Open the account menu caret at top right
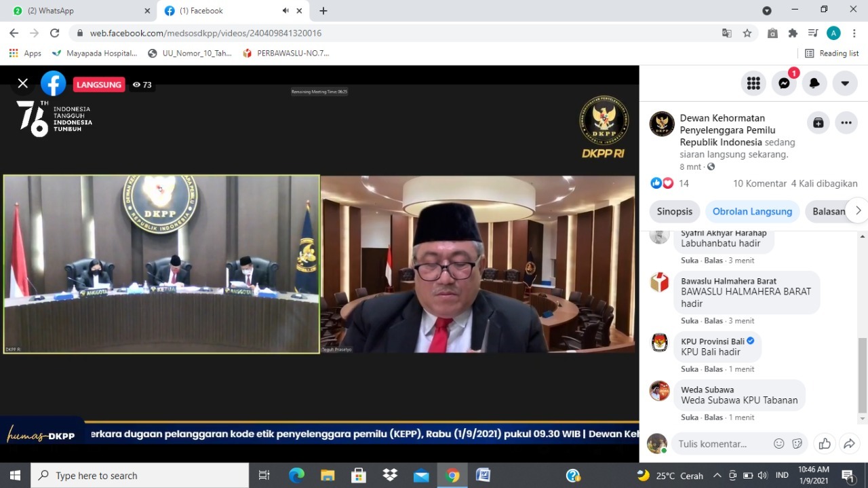 [x=845, y=83]
